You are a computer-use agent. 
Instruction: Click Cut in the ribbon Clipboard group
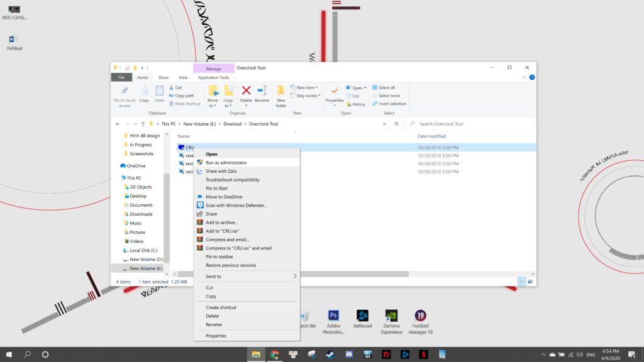pyautogui.click(x=176, y=87)
